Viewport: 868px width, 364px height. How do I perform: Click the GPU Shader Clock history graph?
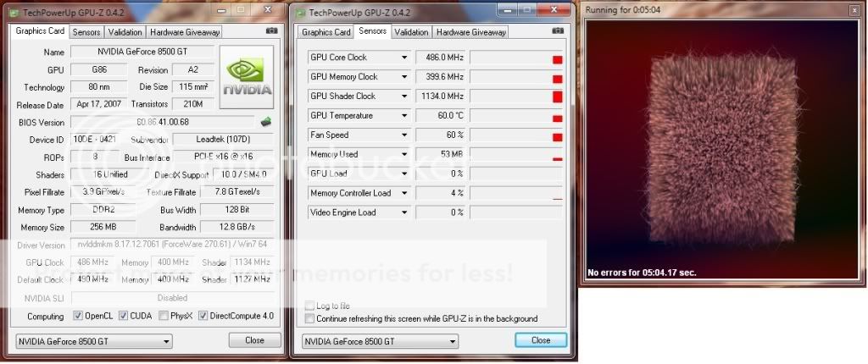(516, 97)
